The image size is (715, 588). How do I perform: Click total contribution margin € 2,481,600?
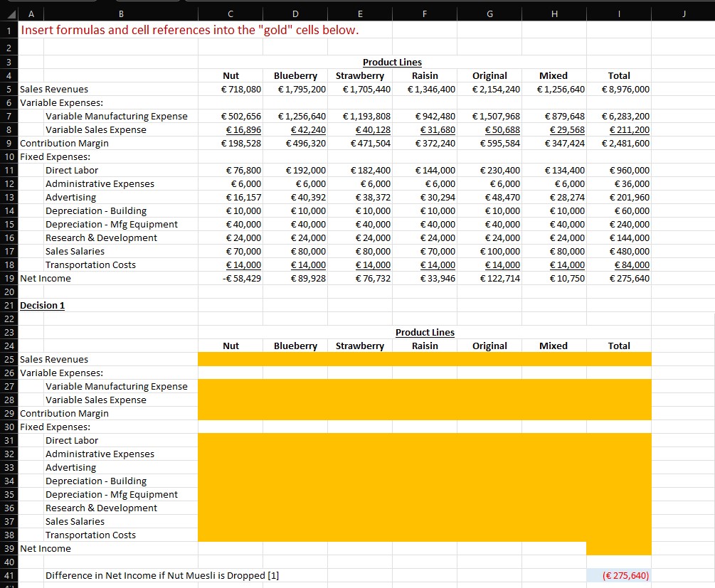(x=625, y=143)
